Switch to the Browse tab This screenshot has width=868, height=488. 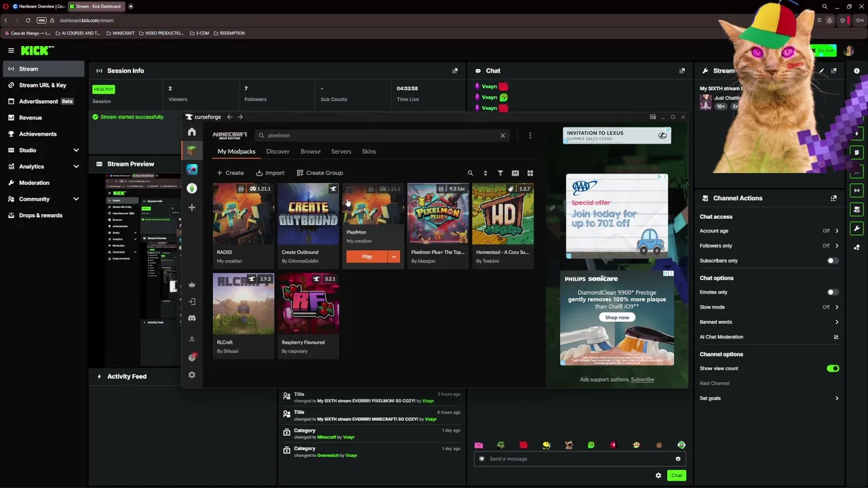pyautogui.click(x=311, y=152)
